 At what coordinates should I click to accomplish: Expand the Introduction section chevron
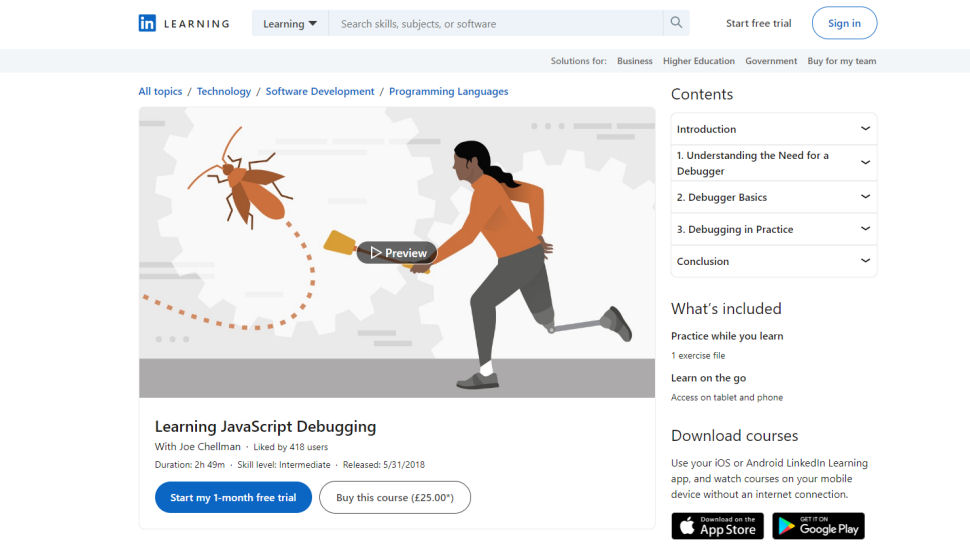pyautogui.click(x=865, y=129)
